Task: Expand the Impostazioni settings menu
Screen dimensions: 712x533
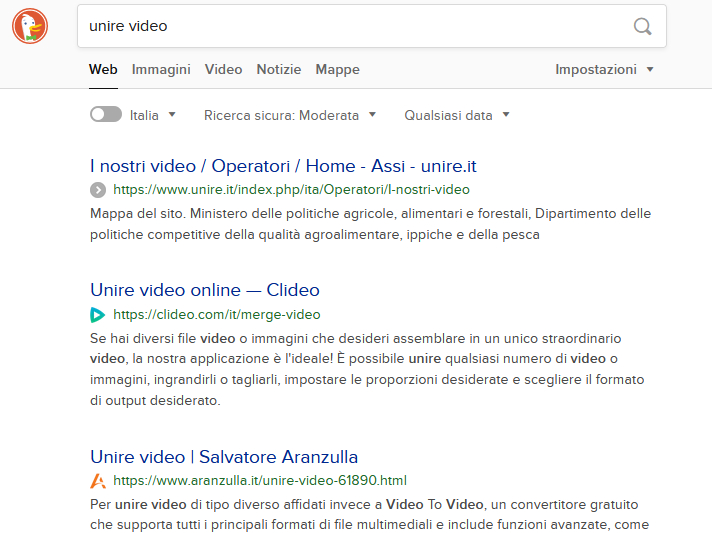Action: (604, 69)
